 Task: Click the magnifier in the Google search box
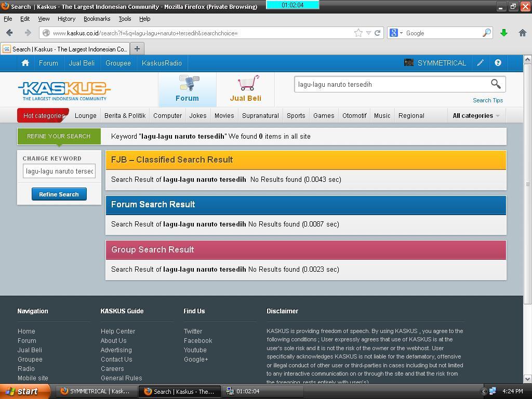click(486, 33)
